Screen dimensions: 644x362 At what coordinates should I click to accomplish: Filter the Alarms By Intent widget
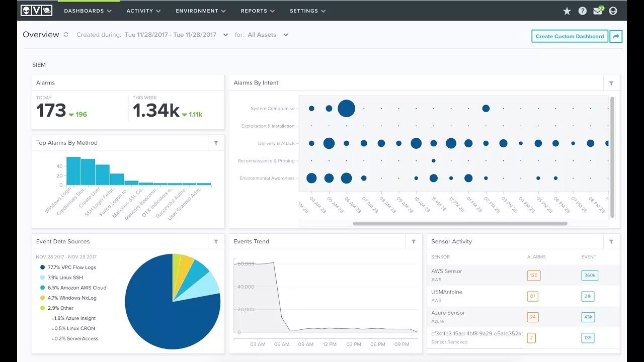tap(611, 83)
